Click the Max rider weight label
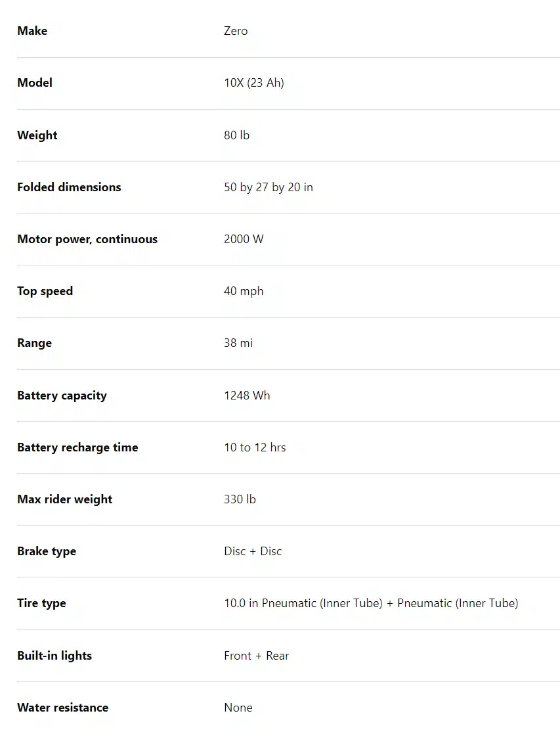Viewport: 560px width, 751px height. pos(64,499)
